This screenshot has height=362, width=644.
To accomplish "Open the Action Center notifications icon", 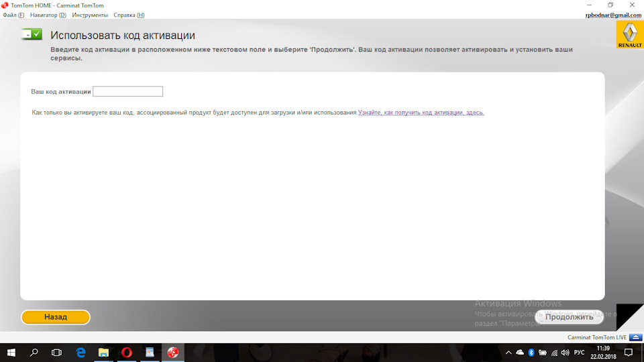I will pyautogui.click(x=629, y=353).
